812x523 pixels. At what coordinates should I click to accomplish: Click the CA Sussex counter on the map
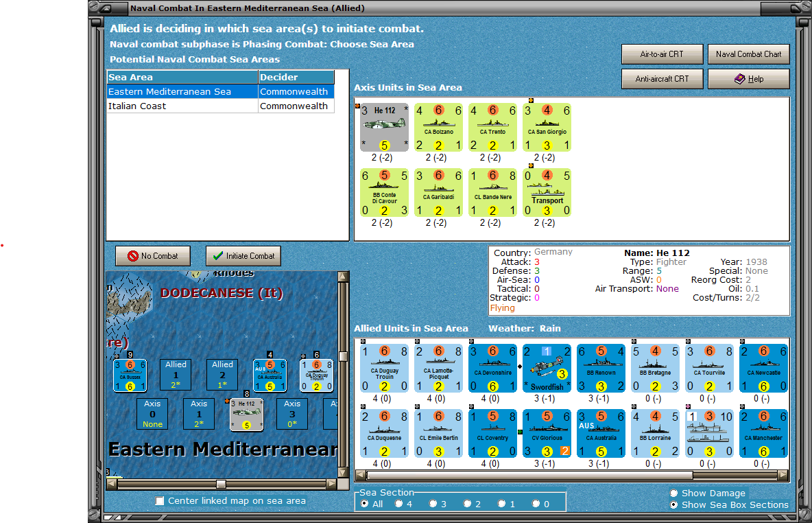[x=130, y=375]
